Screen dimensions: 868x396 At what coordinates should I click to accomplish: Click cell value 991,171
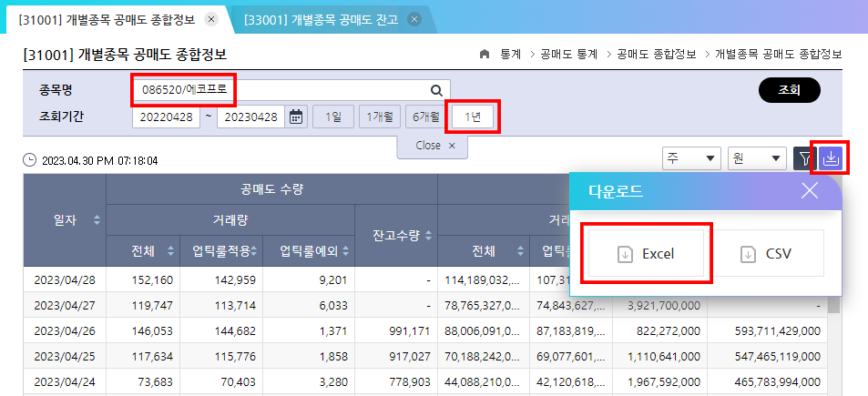[410, 330]
